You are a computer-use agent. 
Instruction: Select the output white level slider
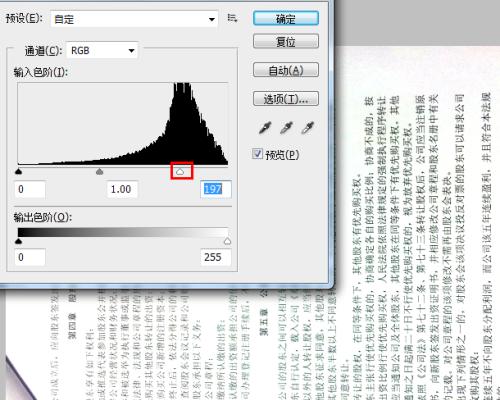tap(227, 241)
